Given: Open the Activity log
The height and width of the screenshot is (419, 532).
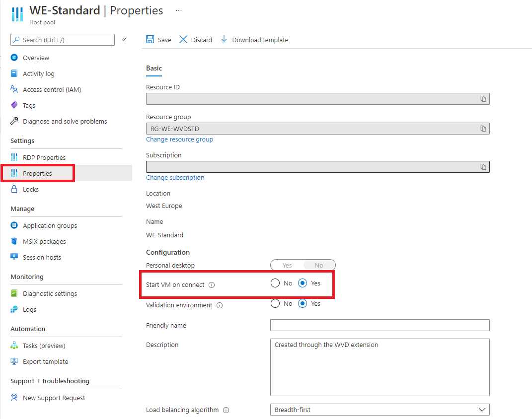Looking at the screenshot, I should tap(38, 73).
